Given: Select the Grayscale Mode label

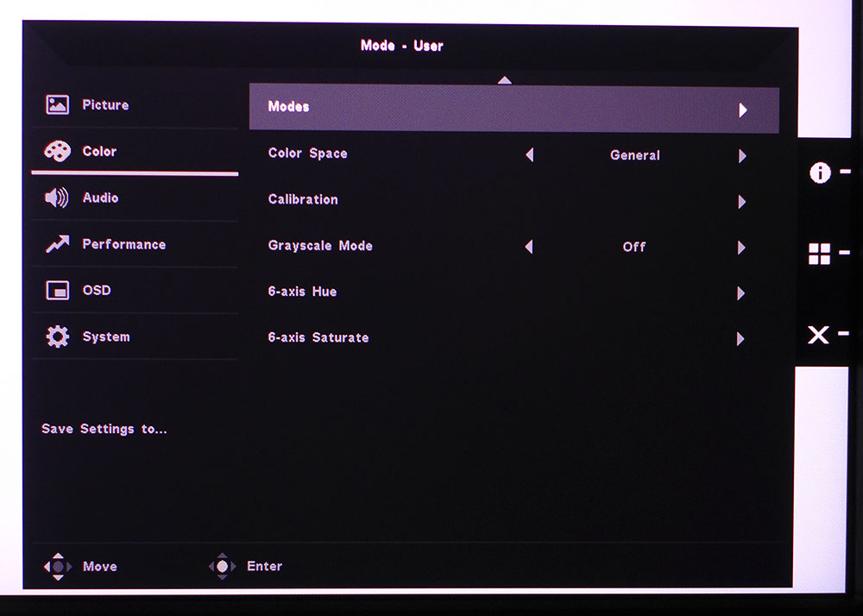Looking at the screenshot, I should click(320, 245).
